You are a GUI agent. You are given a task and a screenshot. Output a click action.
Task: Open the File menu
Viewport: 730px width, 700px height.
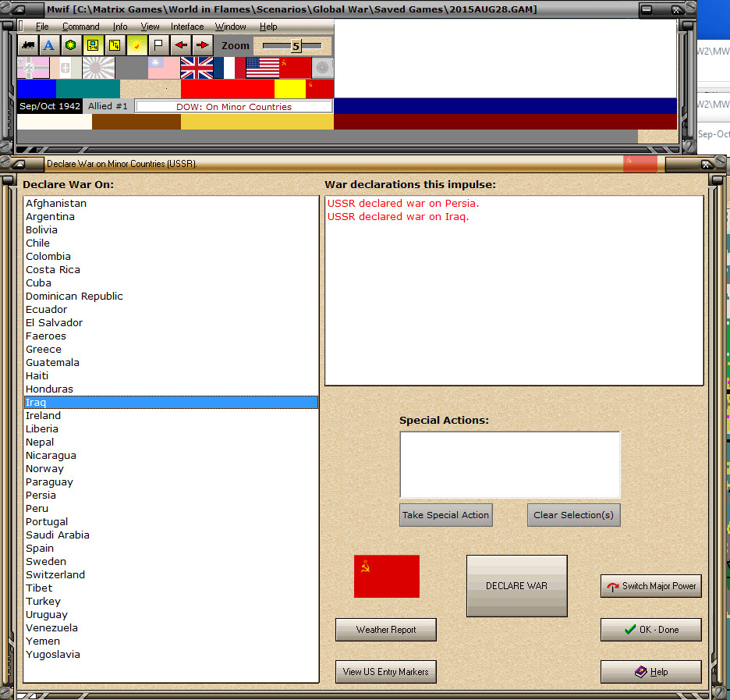tap(42, 27)
